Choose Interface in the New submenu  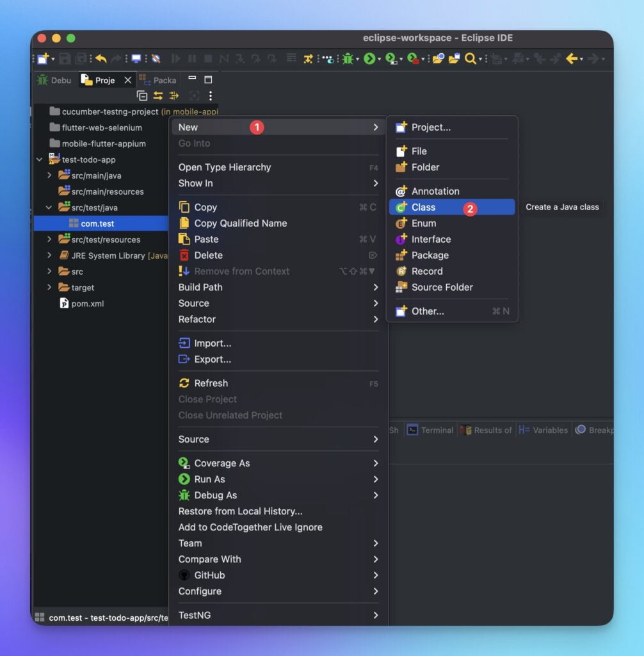pyautogui.click(x=452, y=240)
